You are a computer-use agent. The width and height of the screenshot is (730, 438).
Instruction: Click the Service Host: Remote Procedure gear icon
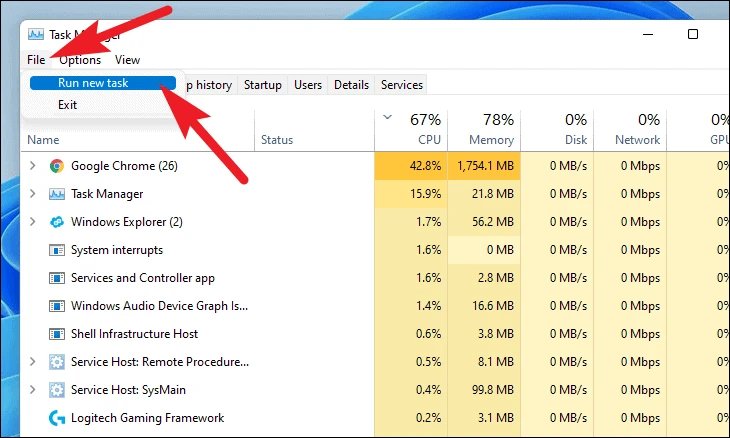[57, 362]
